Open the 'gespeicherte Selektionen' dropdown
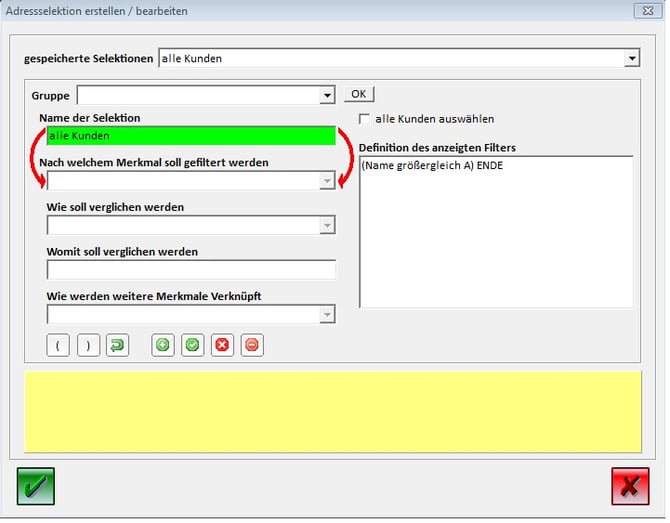670x523 pixels. (631, 59)
